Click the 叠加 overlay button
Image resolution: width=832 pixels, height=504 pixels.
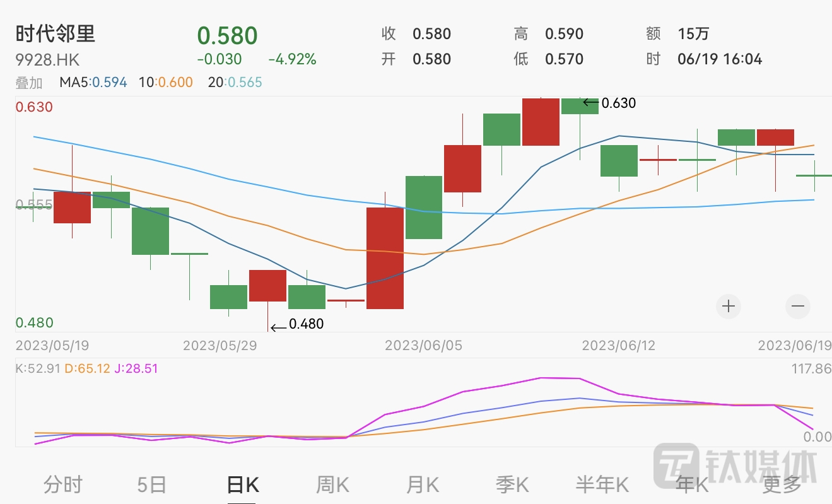click(x=29, y=83)
